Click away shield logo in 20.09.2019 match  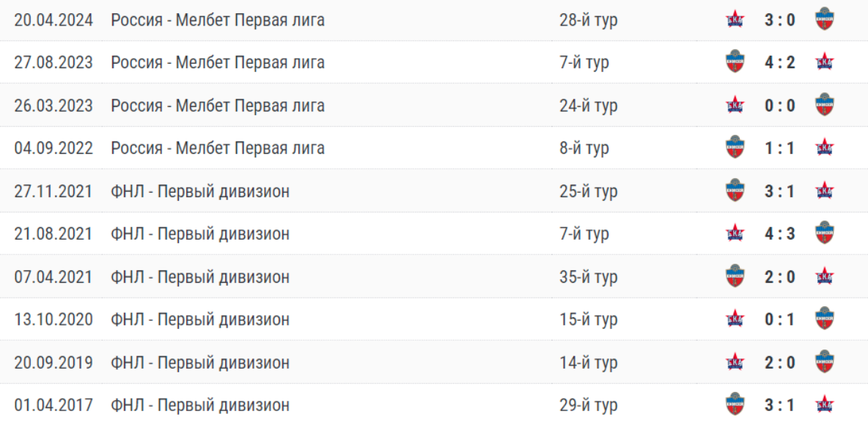click(825, 362)
